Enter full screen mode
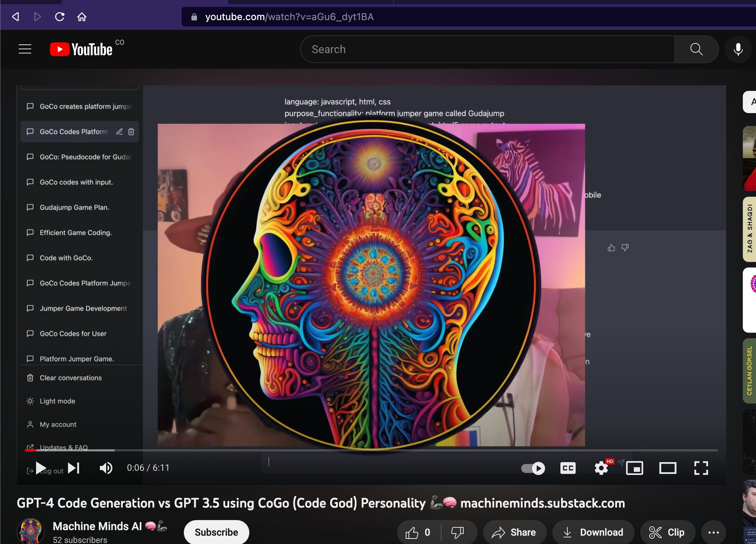This screenshot has width=756, height=544. tap(701, 468)
